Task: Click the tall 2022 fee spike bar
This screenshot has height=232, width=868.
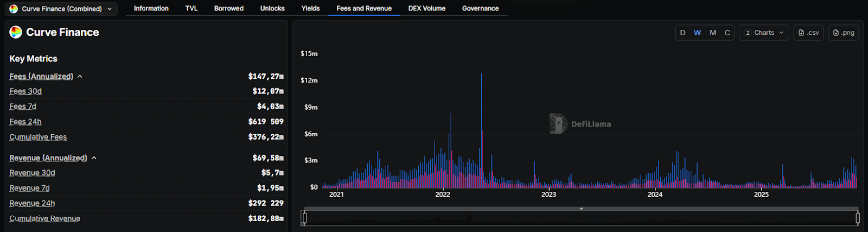Action: click(481, 109)
